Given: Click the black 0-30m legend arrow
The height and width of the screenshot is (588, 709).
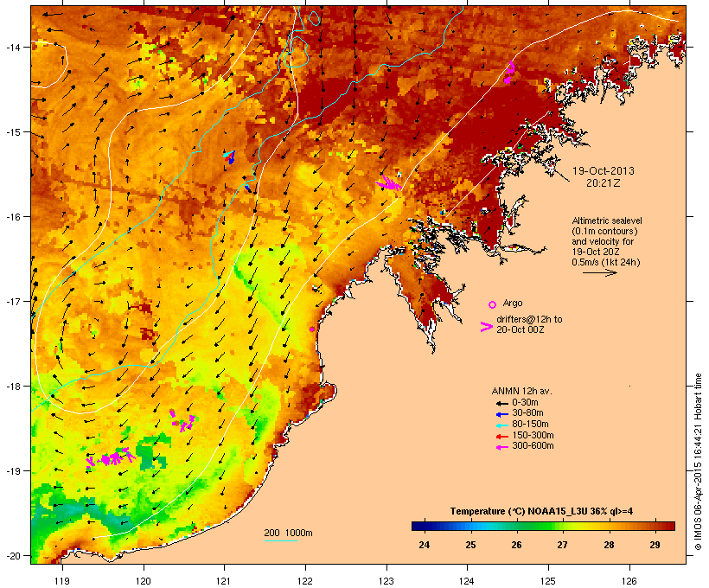Looking at the screenshot, I should tap(501, 403).
